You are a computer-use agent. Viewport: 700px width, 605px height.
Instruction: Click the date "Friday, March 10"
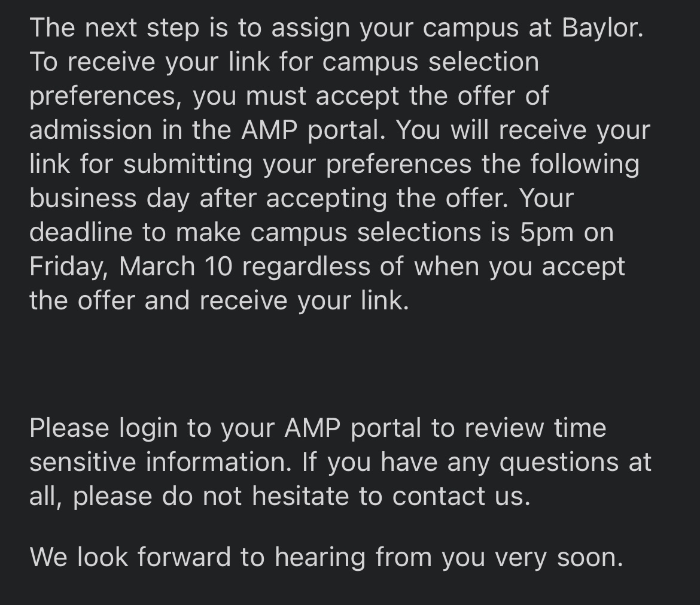click(x=131, y=266)
